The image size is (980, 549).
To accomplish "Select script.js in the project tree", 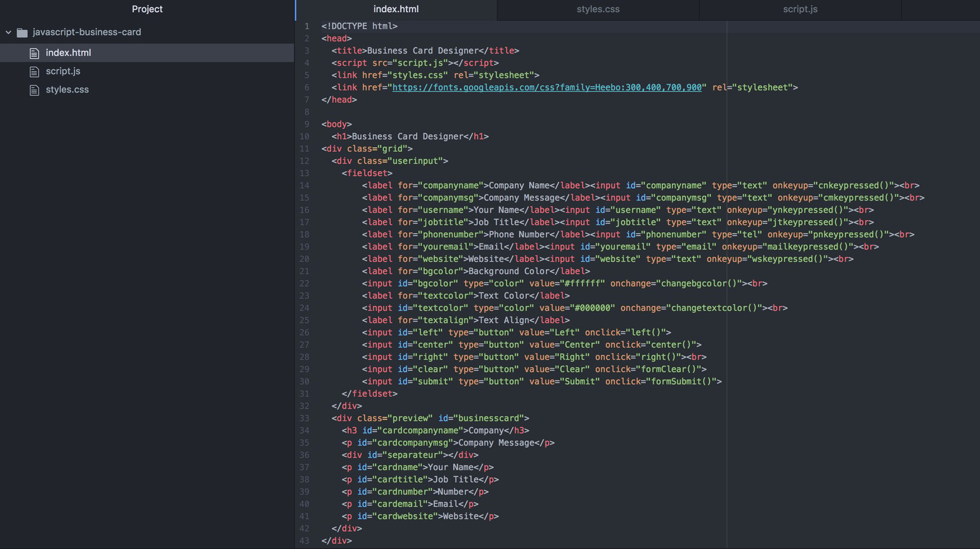I will pyautogui.click(x=147, y=71).
